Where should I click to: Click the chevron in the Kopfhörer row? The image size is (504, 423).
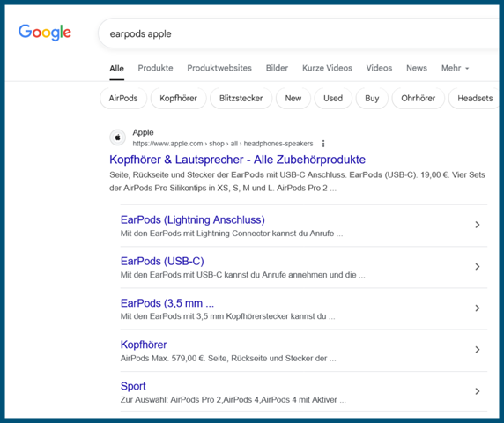coord(478,349)
